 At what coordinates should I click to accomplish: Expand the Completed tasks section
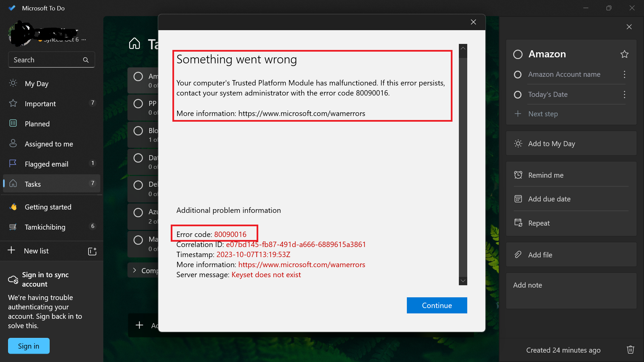point(143,270)
